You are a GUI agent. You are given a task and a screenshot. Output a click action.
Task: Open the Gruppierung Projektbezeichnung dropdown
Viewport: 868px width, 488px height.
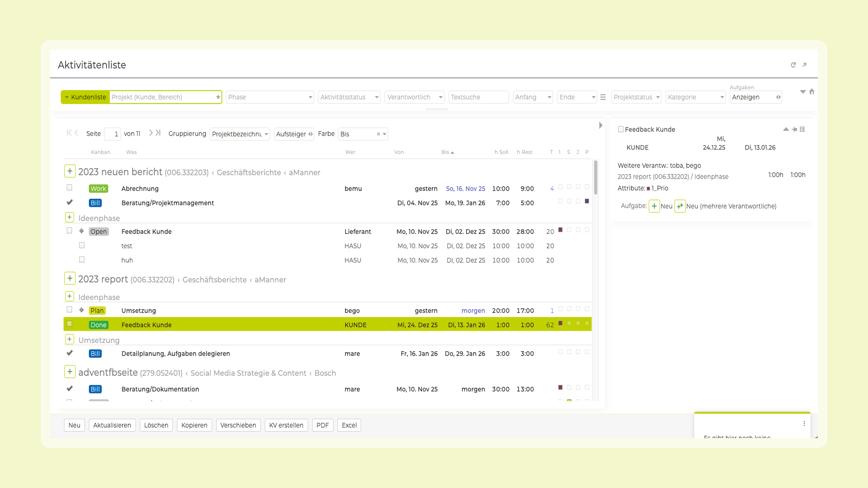pos(240,134)
